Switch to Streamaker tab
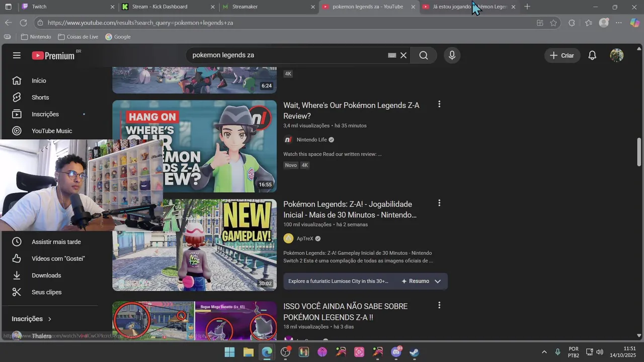 point(267,7)
